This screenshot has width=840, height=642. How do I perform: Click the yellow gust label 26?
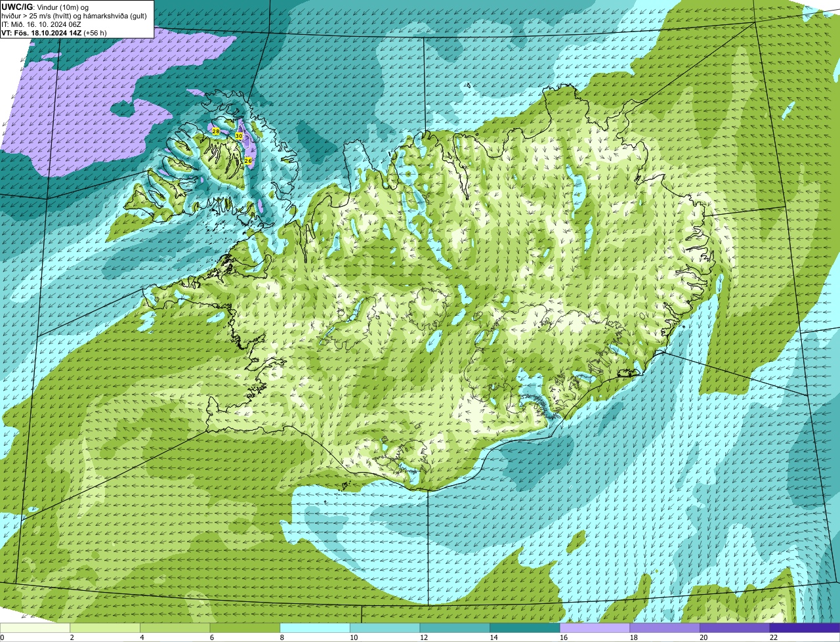pyautogui.click(x=248, y=160)
